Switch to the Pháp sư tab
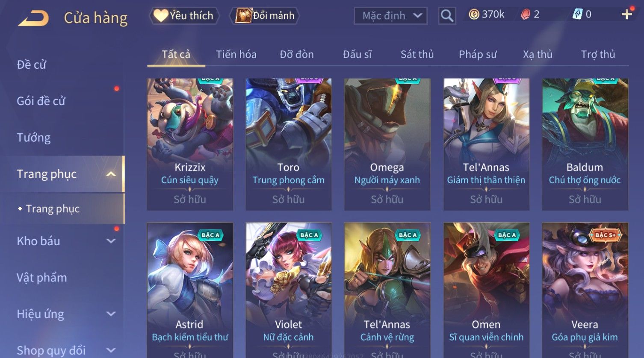The image size is (644, 358). tap(478, 54)
